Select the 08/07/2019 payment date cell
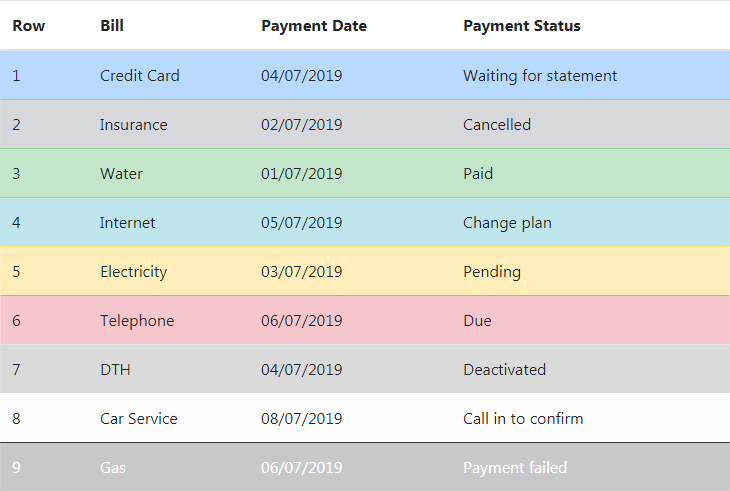 pyautogui.click(x=302, y=418)
